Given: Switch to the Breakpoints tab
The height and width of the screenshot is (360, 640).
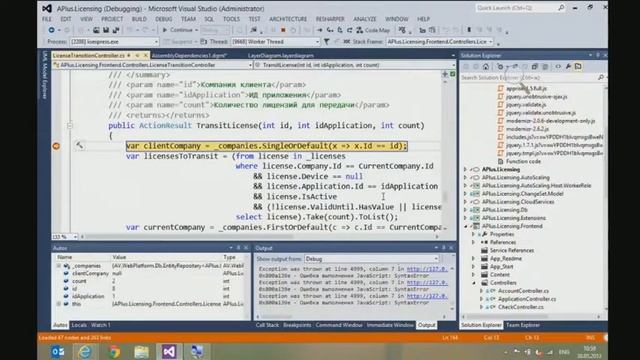Looking at the screenshot, I should point(297,325).
